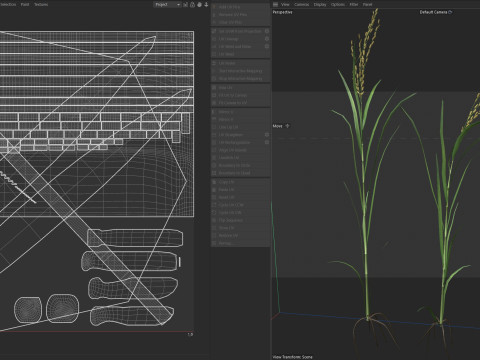Viewport: 480px width, 360px height.
Task: Click the Show UV command
Action: (x=240, y=87)
